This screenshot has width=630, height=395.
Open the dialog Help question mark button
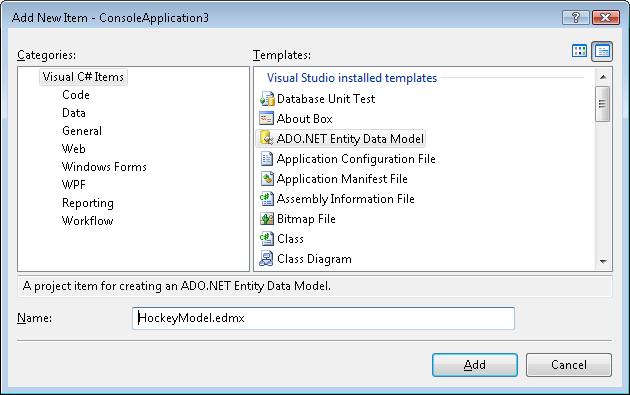(x=576, y=17)
